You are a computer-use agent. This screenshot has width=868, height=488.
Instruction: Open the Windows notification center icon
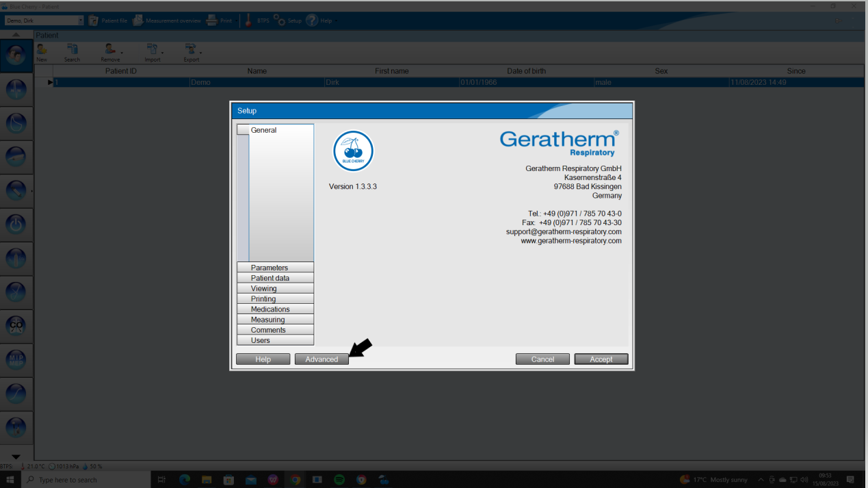850,480
